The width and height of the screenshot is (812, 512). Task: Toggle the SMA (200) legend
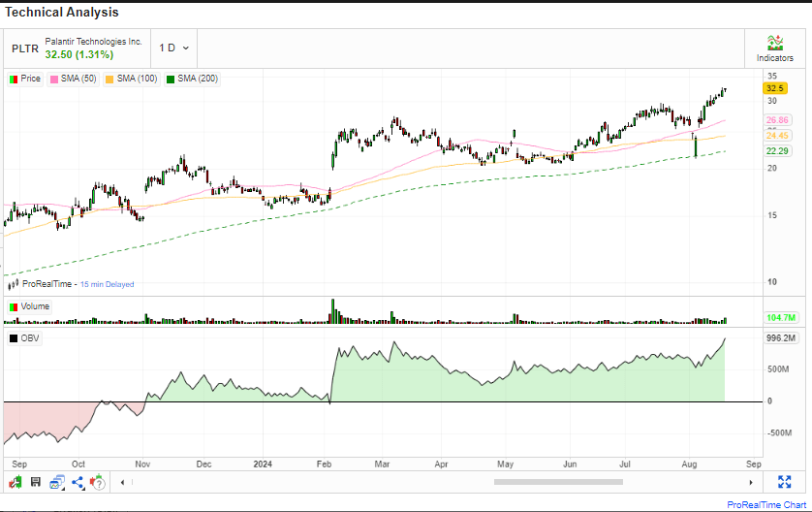tap(195, 79)
